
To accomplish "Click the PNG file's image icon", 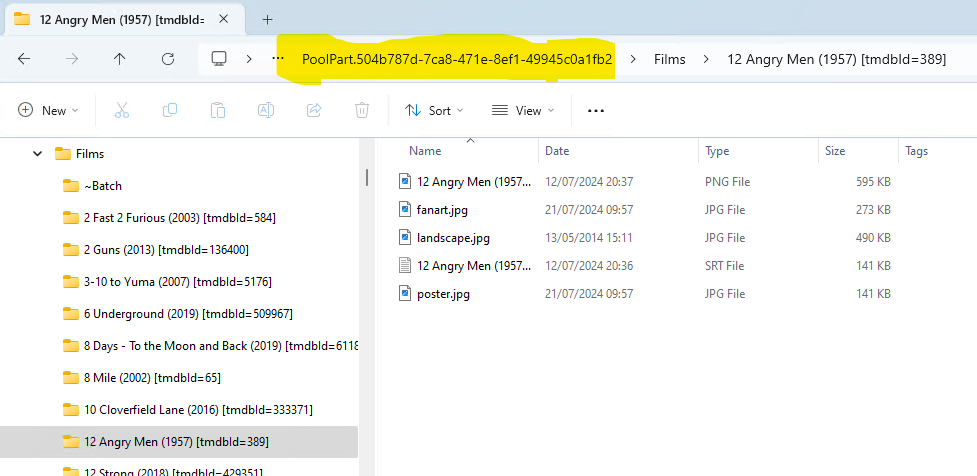I will pyautogui.click(x=406, y=181).
